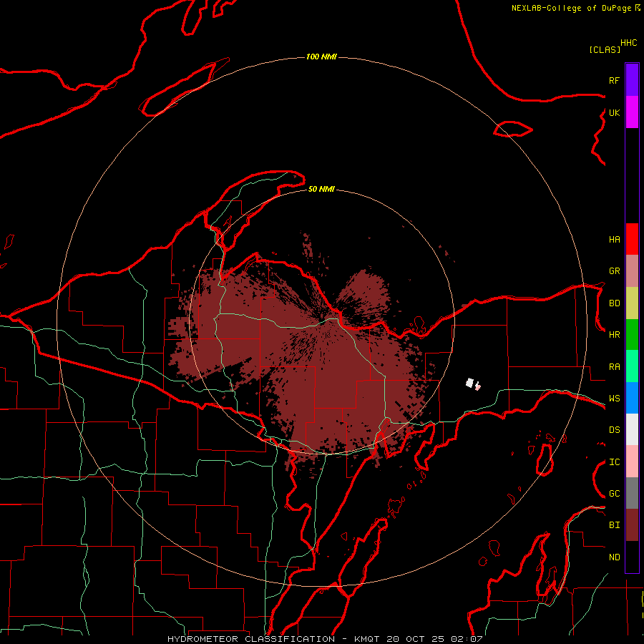Click the 100 NMI range ring label
The width and height of the screenshot is (644, 644).
(321, 57)
